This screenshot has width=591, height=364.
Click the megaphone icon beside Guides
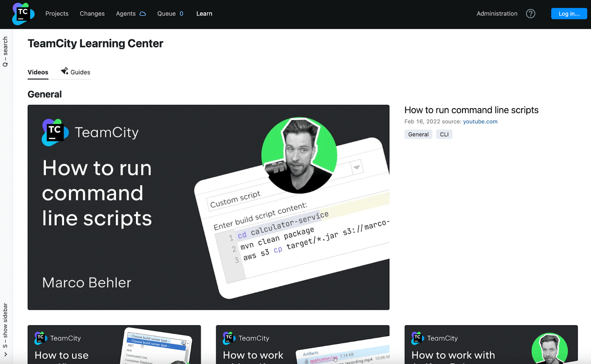(x=65, y=71)
